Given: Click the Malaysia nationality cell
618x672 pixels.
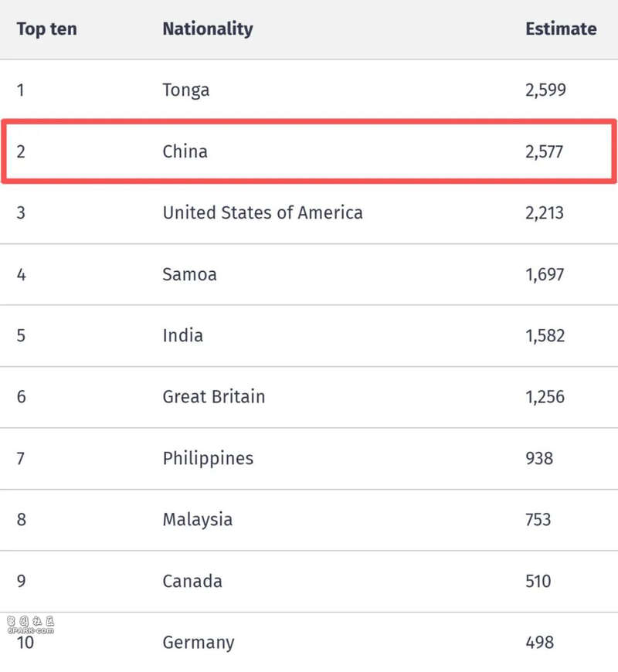Looking at the screenshot, I should tap(198, 520).
